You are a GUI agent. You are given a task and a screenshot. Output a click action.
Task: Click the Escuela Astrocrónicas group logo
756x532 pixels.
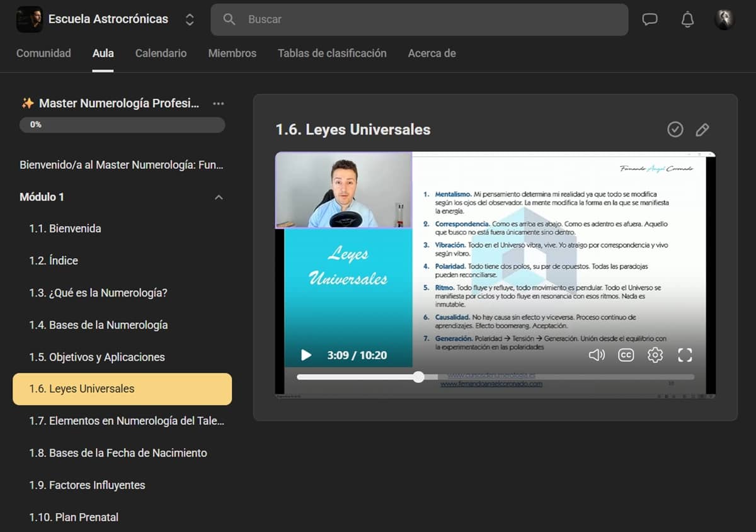click(x=29, y=20)
